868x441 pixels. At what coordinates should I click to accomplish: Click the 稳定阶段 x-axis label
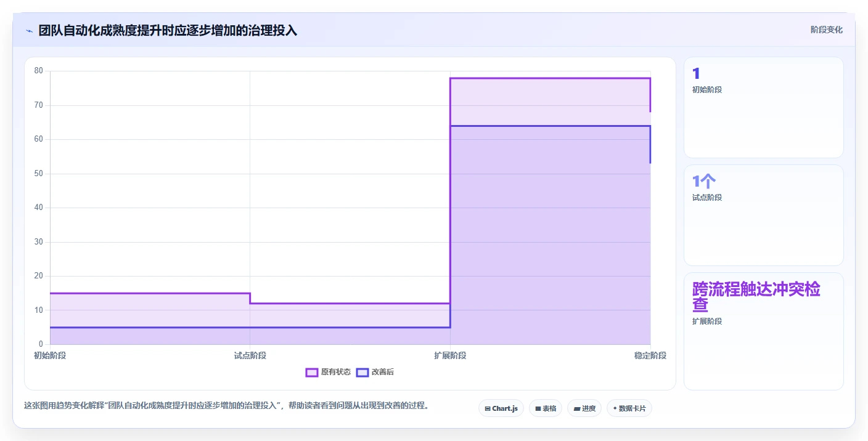click(650, 355)
